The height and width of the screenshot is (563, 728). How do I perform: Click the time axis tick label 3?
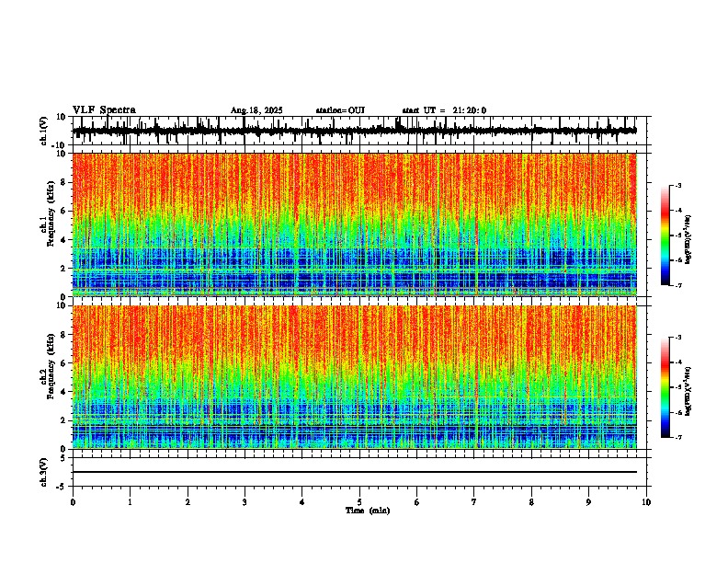[245, 502]
